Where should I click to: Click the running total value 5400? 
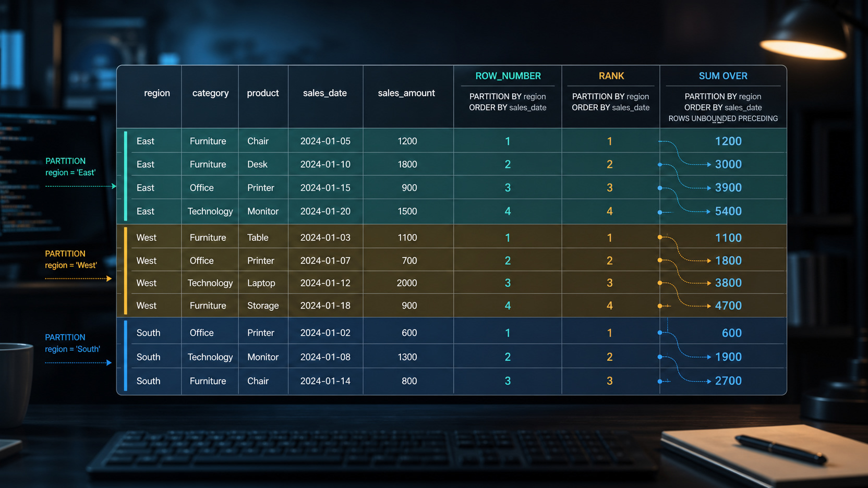[x=728, y=211]
